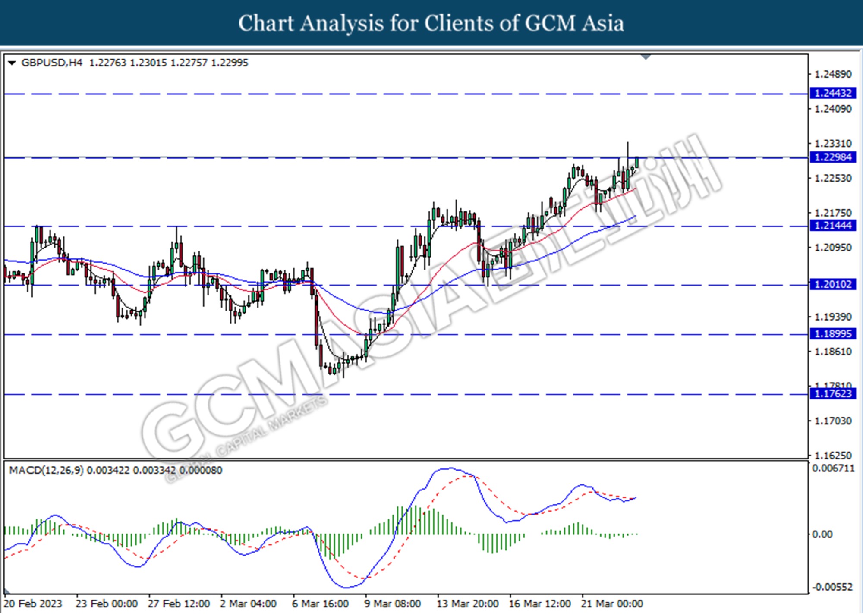Click the 20 Feb 2023 date label

33,604
